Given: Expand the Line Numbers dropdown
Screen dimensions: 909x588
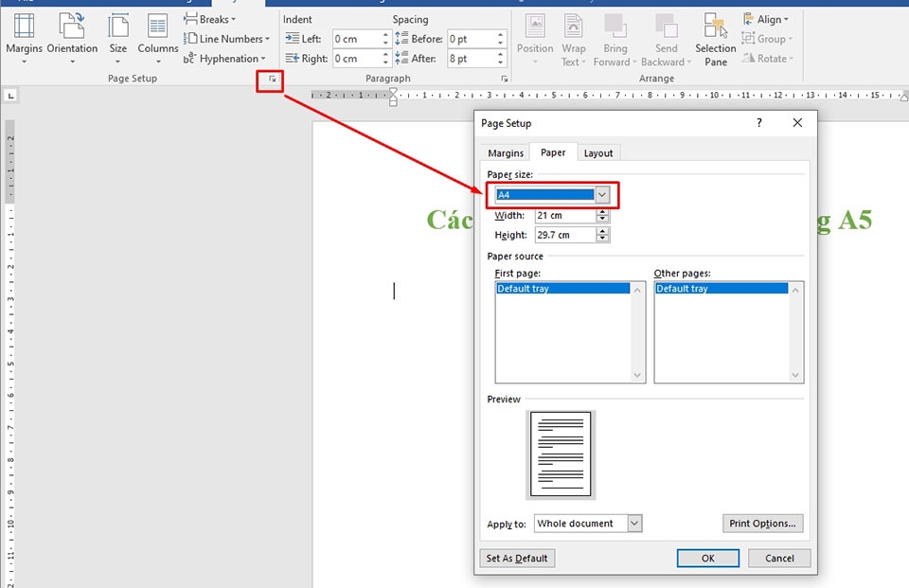Looking at the screenshot, I should click(x=233, y=39).
